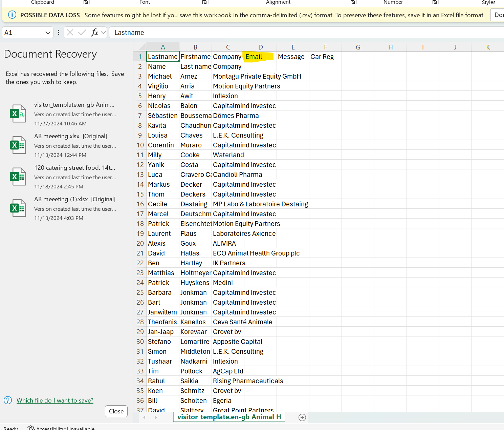This screenshot has width=504, height=430.
Task: Expand the formula bar chevron
Action: tap(103, 33)
